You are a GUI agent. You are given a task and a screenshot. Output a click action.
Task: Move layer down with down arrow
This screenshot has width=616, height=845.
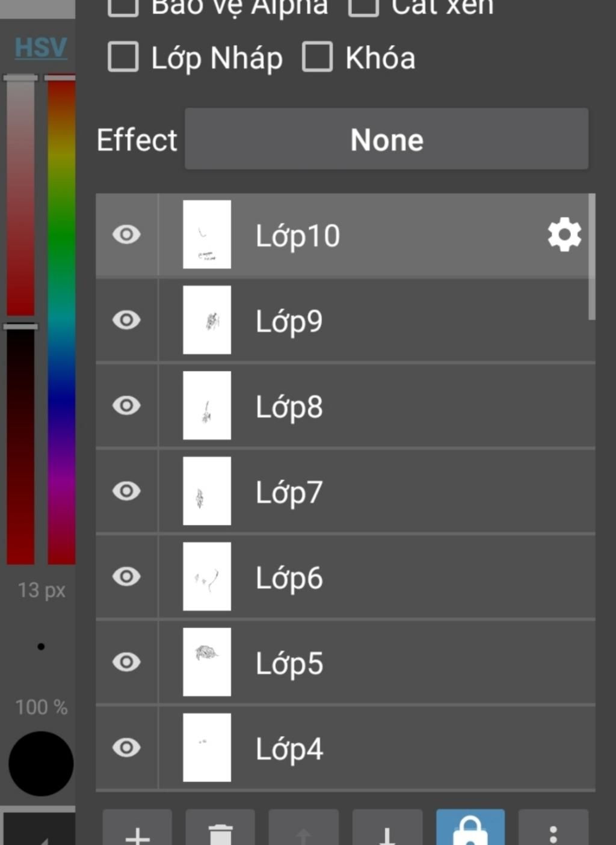pos(387,829)
